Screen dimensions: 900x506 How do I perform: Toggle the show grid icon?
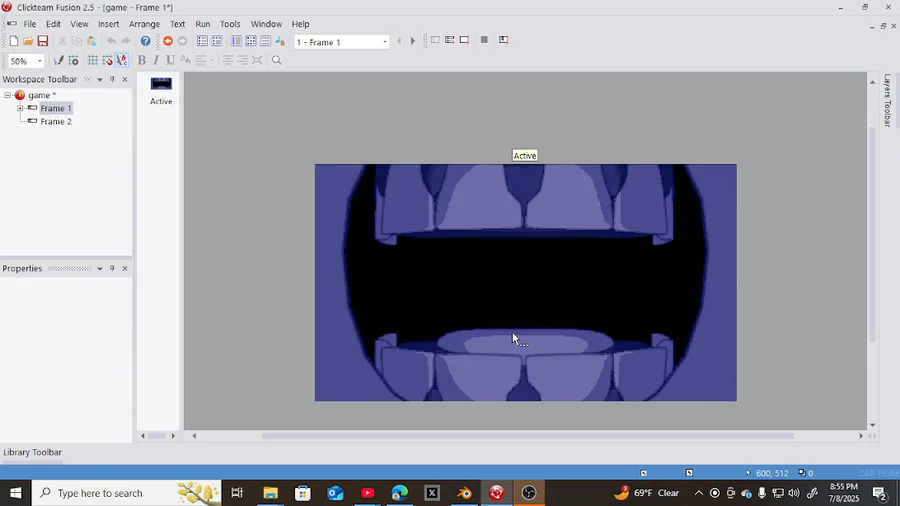coord(92,60)
